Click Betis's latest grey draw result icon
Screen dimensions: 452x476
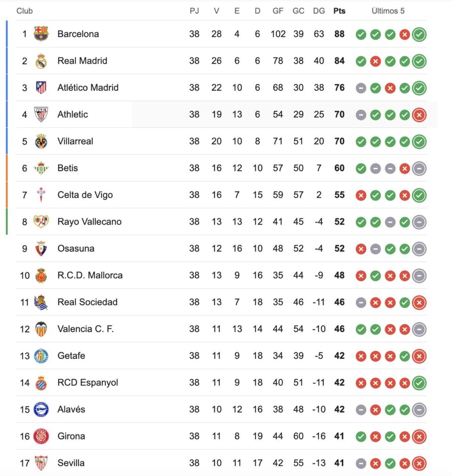click(419, 168)
